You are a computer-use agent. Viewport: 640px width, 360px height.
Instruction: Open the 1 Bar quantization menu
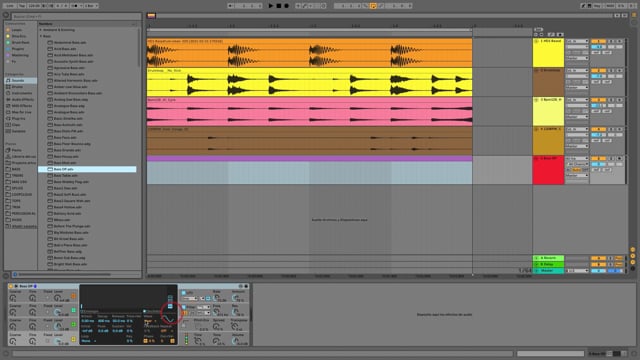click(x=90, y=6)
